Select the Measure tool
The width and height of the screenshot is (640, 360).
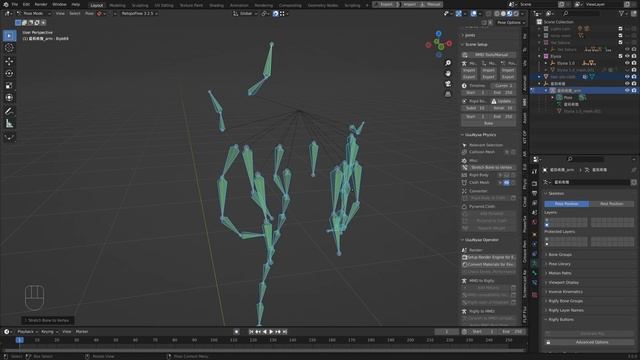[9, 123]
